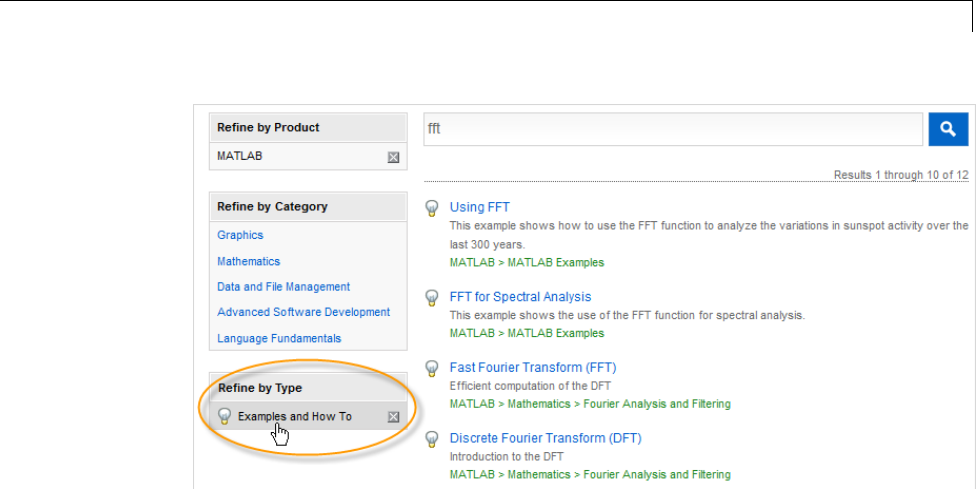
Task: Click lightbulb icon beside Discrete Fourier Transform
Action: coord(433,438)
